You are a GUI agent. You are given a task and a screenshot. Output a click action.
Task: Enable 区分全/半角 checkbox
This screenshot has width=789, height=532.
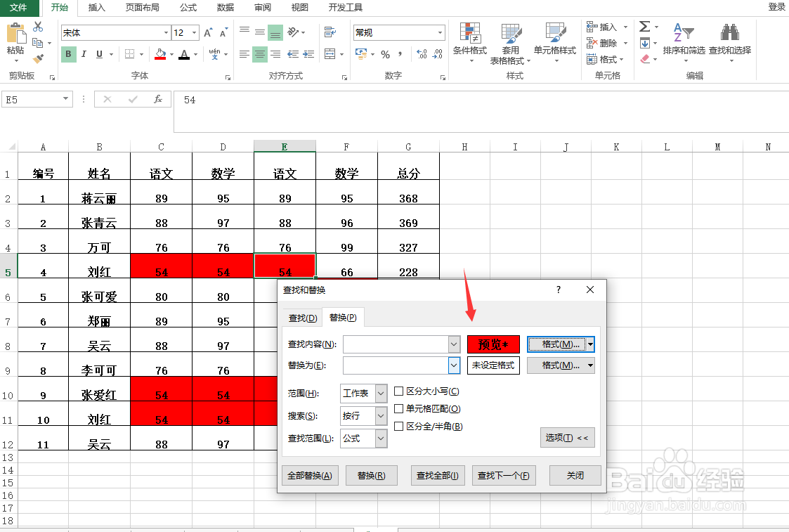pyautogui.click(x=398, y=427)
